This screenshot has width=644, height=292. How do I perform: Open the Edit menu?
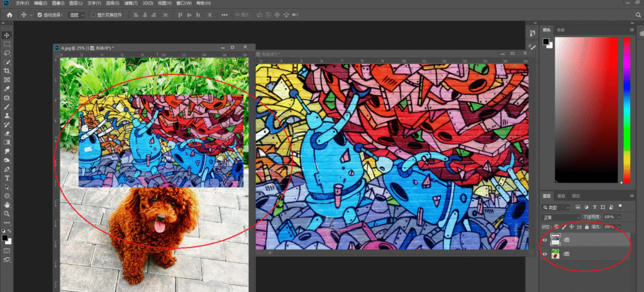pyautogui.click(x=40, y=3)
